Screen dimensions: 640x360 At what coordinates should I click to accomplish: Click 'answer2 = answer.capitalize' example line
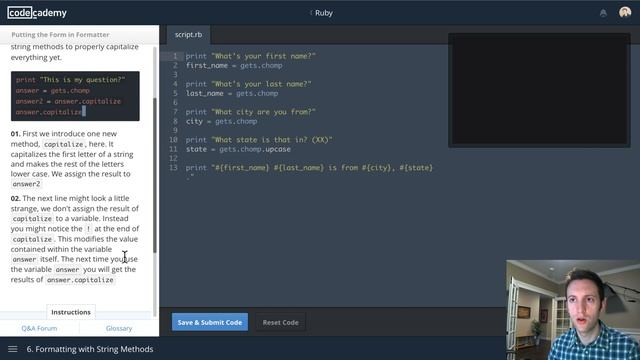tap(69, 101)
